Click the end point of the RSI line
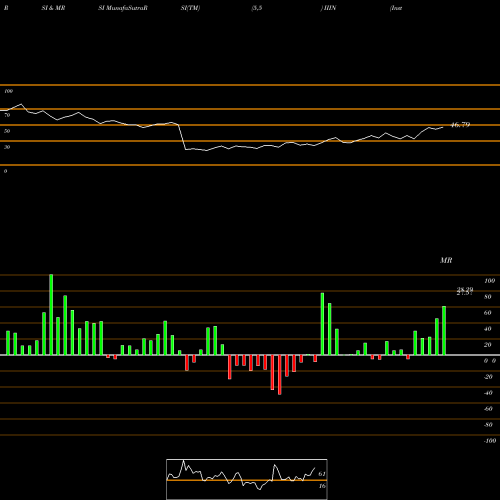The image size is (500, 500). coord(443,127)
